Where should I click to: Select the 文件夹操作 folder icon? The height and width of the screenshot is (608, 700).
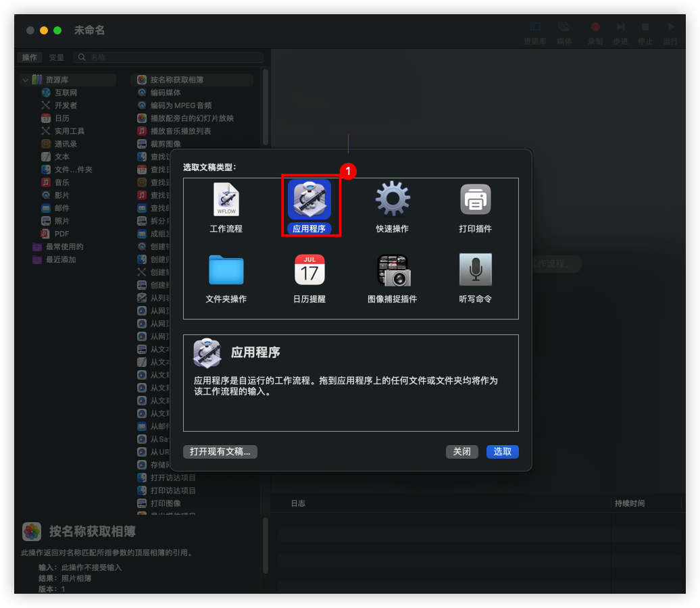[x=226, y=270]
